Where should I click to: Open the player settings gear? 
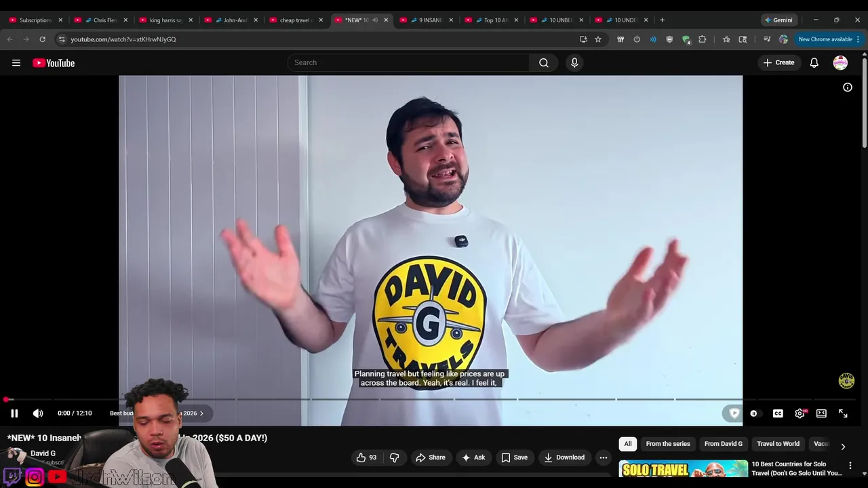pos(800,413)
